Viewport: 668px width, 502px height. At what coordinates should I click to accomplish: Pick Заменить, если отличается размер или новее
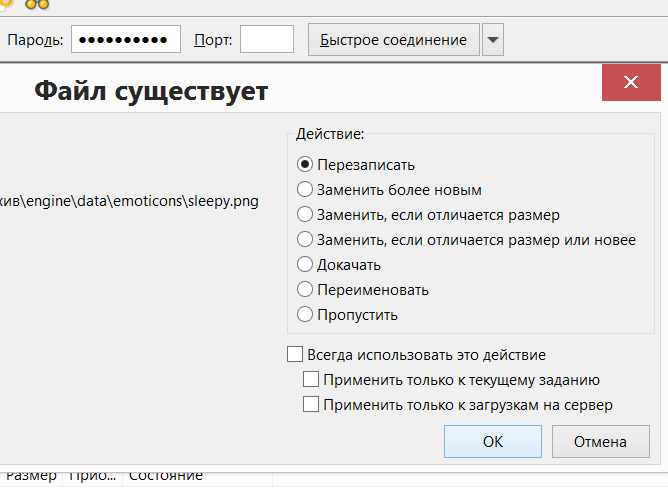click(x=306, y=240)
